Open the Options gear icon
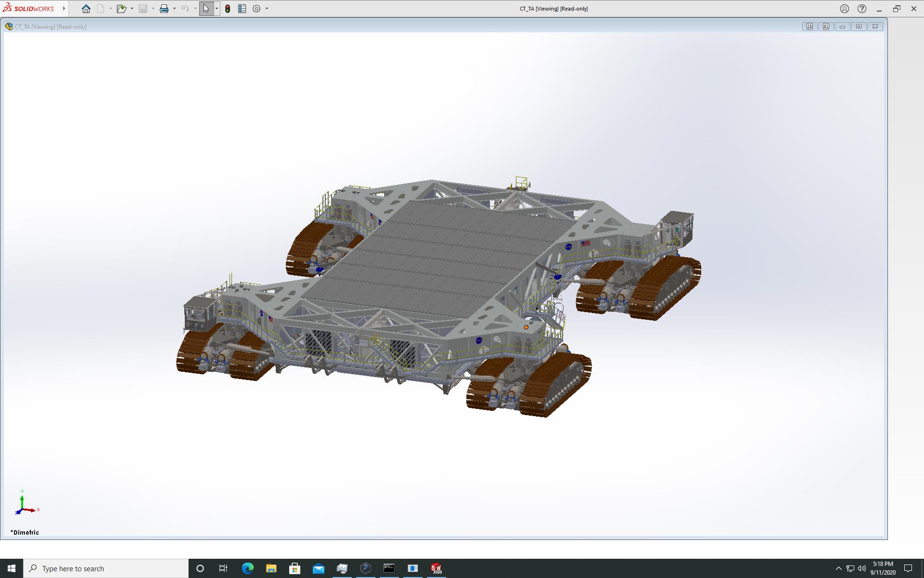 click(x=257, y=9)
